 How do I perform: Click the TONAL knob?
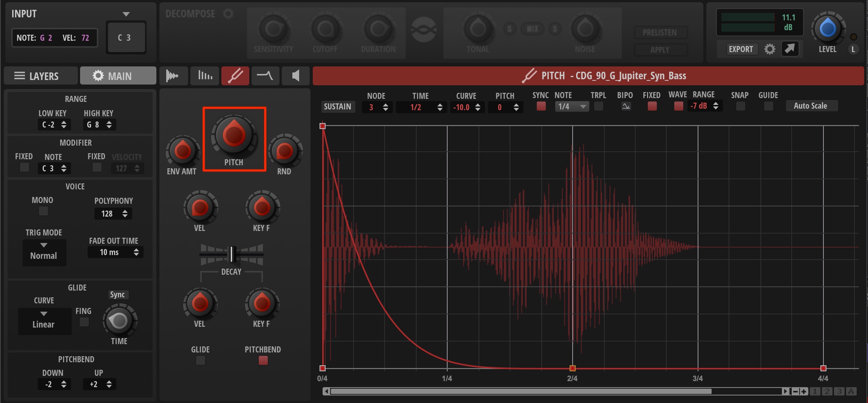tap(478, 29)
